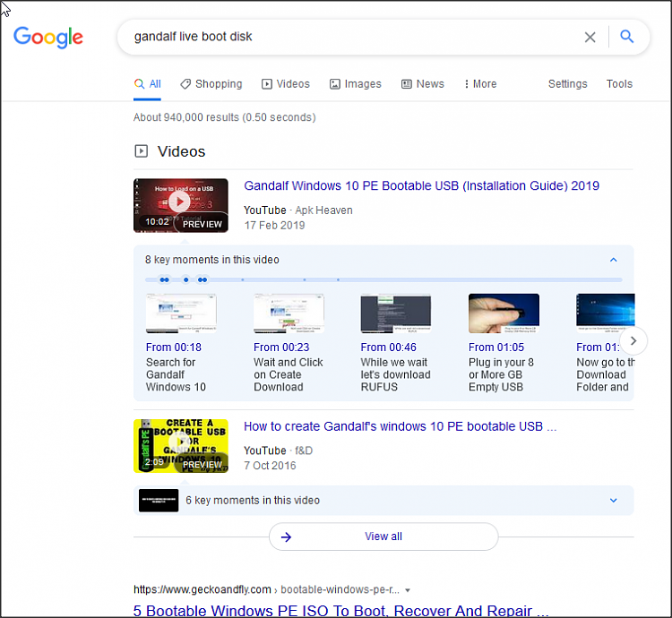Click the News tab newspaper icon
This screenshot has width=672, height=618.
point(406,84)
